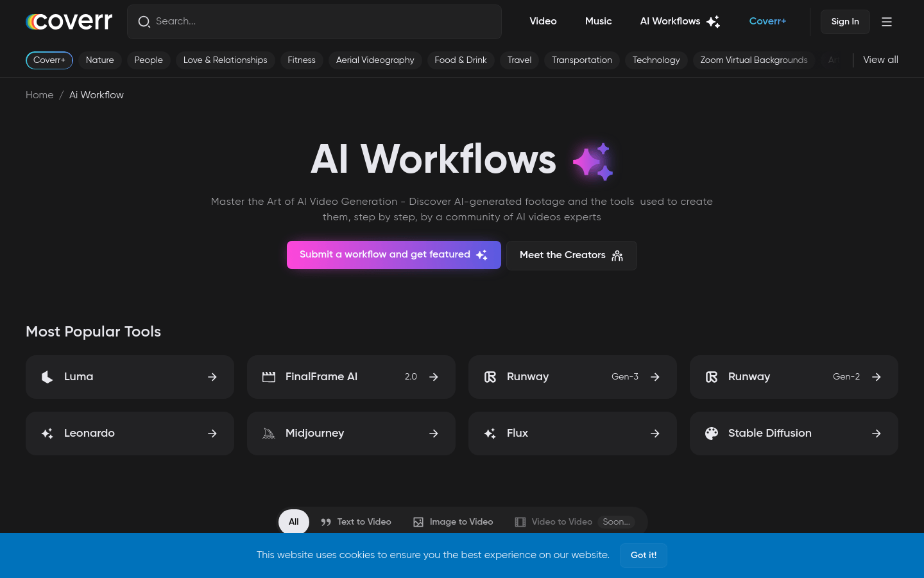Click the arrow on the Leonardo card
924x578 pixels.
212,433
